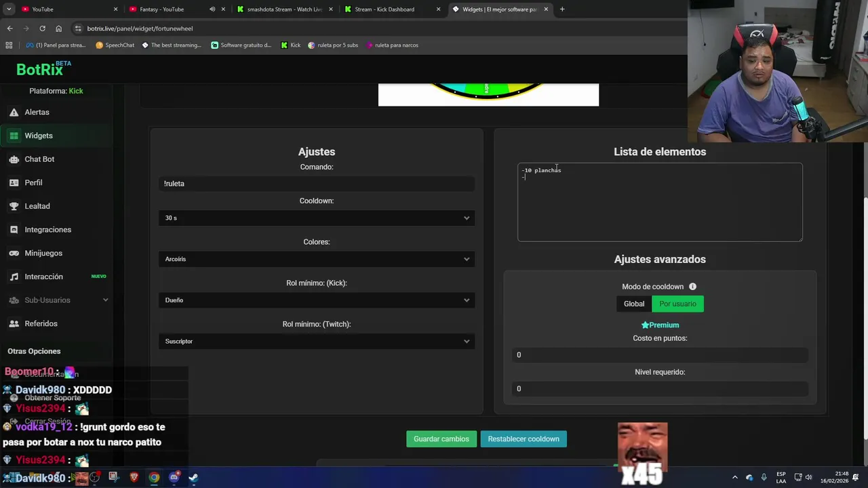Open Rol mínimo (Twitch) dropdown Suscriptor

[x=317, y=341]
